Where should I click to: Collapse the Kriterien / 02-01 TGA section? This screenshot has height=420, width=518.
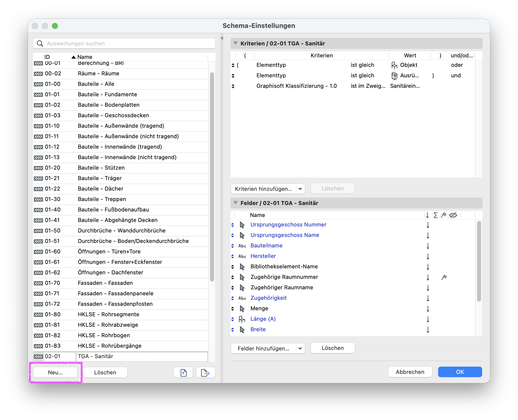[235, 43]
